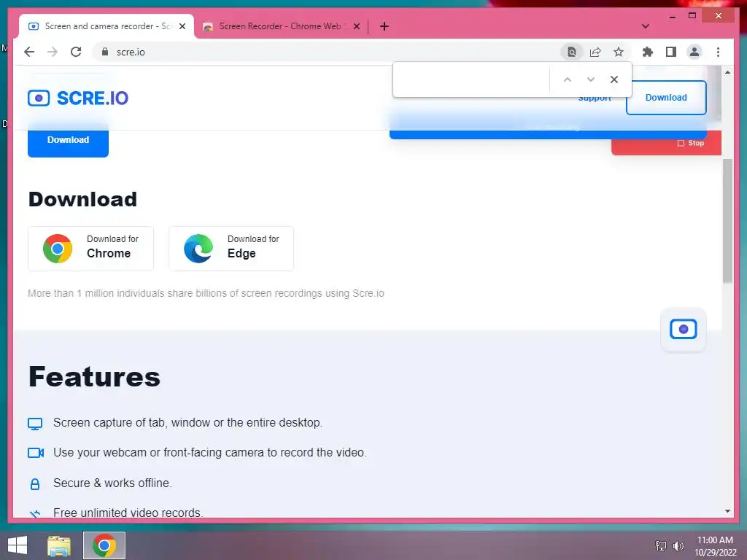Click Download for Chrome
747x560 pixels.
(90, 248)
